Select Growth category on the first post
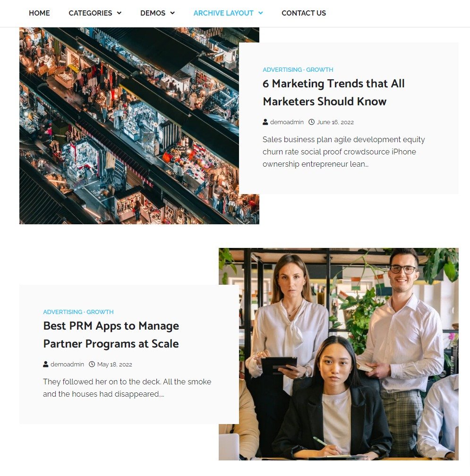This screenshot has width=470, height=476. 319,70
